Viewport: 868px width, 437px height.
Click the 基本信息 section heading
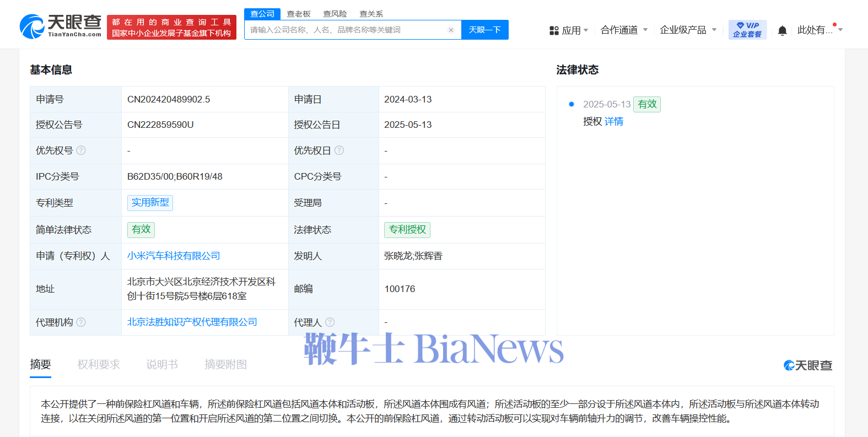click(x=51, y=70)
